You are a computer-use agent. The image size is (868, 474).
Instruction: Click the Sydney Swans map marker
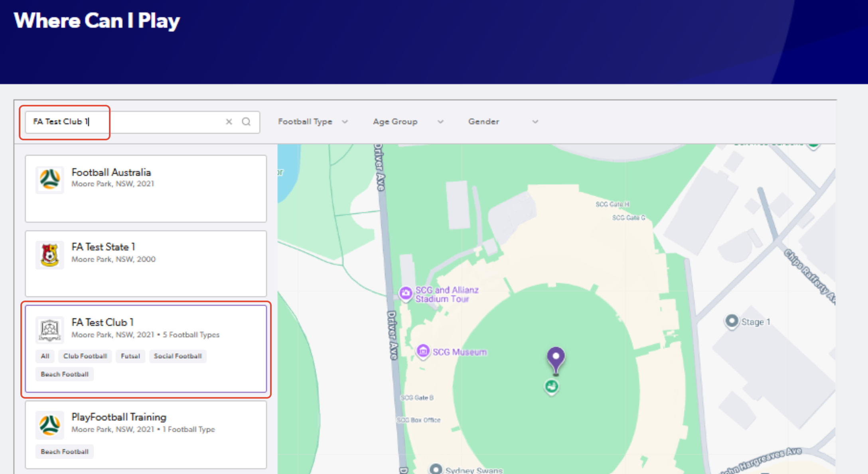click(436, 469)
